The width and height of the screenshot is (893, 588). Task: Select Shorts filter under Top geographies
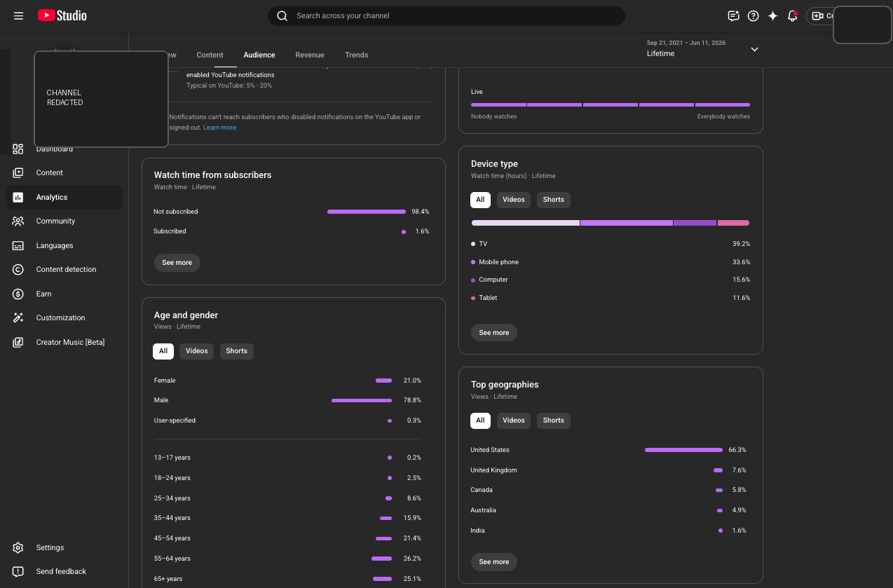click(554, 421)
